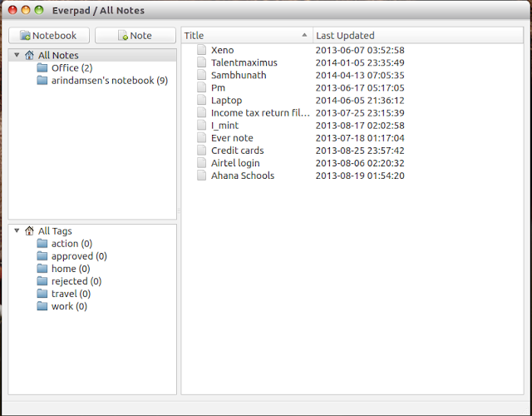532x416 pixels.
Task: Filter by the action (0) tag
Action: (72, 243)
